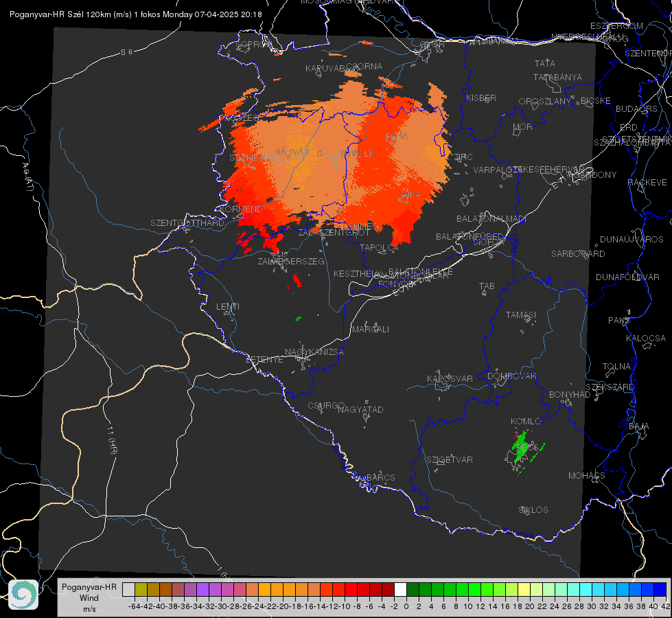Click the RÁCKEVE town label
This screenshot has height=618, width=672.
(x=647, y=183)
